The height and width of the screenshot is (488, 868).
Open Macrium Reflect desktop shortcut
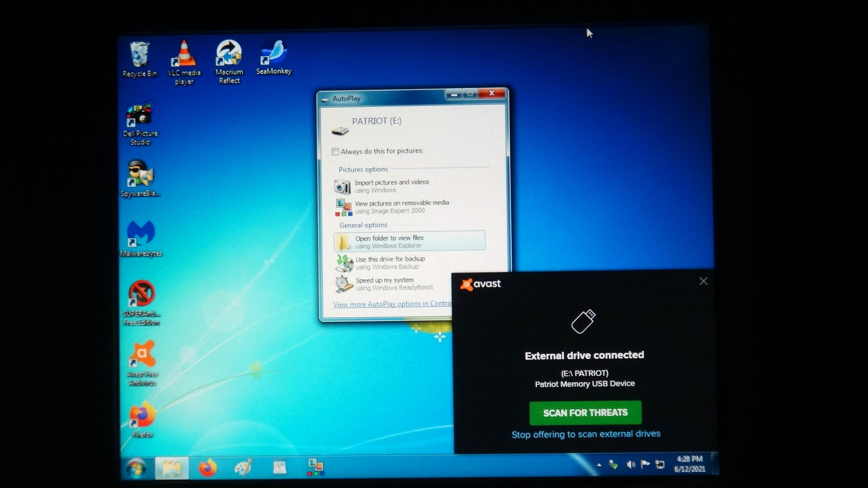tap(229, 62)
